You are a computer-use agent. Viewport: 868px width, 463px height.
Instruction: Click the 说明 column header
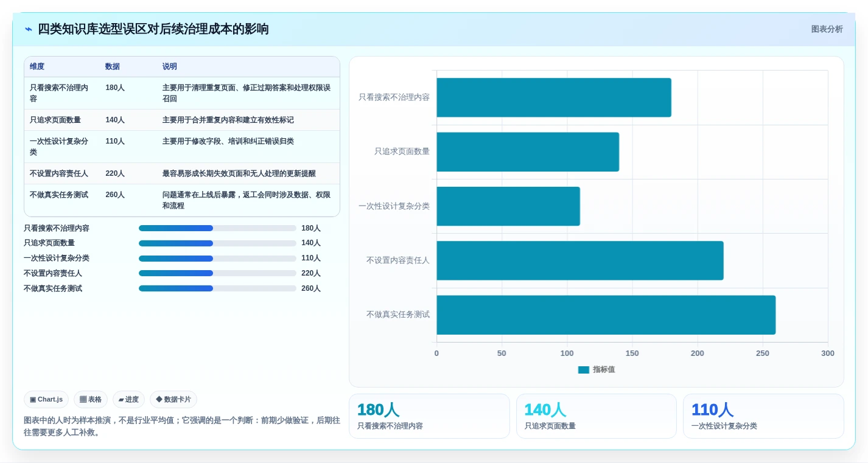tap(170, 66)
